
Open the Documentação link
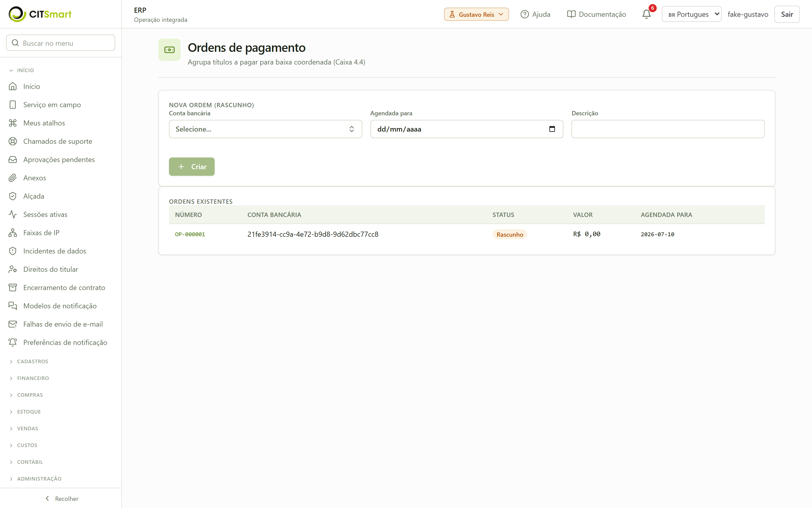596,14
